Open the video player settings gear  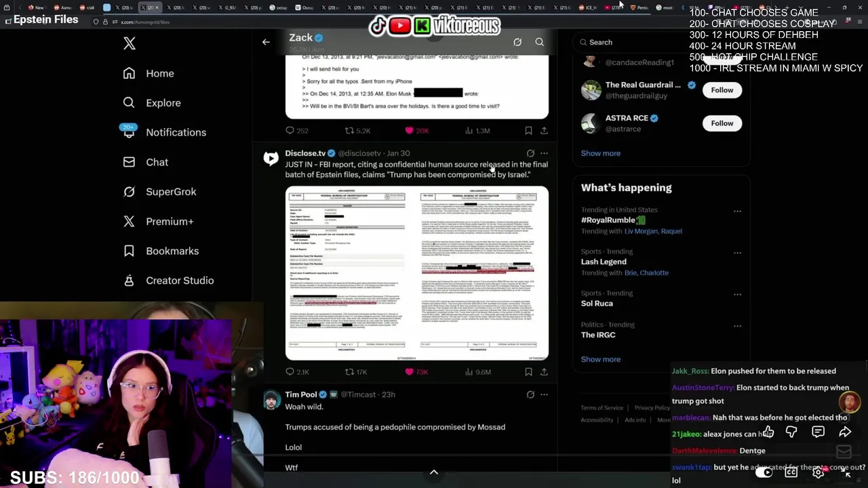(818, 473)
